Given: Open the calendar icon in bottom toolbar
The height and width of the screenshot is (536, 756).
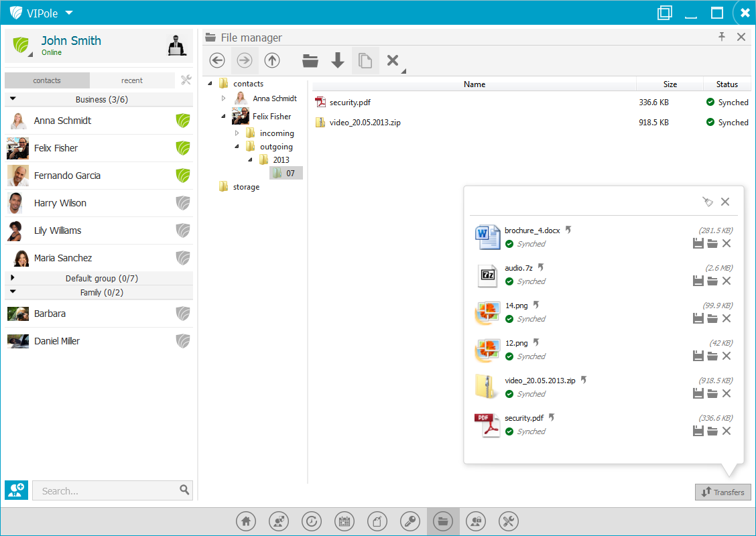Looking at the screenshot, I should pyautogui.click(x=344, y=521).
